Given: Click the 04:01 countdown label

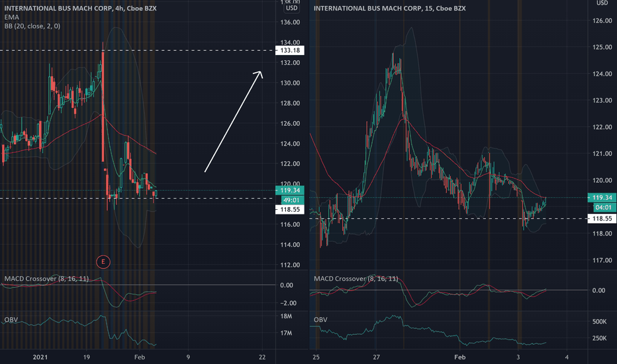Looking at the screenshot, I should pyautogui.click(x=603, y=207).
